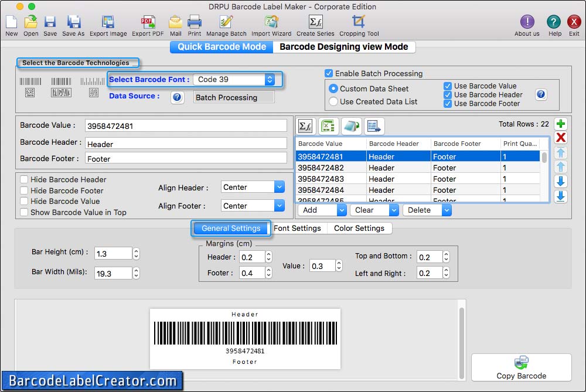This screenshot has width=586, height=392.
Task: Enable Show Barcode Value in Top
Action: pyautogui.click(x=24, y=212)
